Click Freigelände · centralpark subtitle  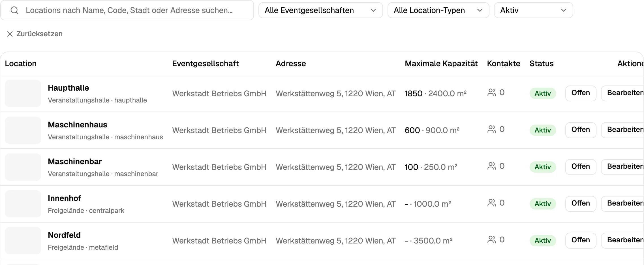(86, 211)
